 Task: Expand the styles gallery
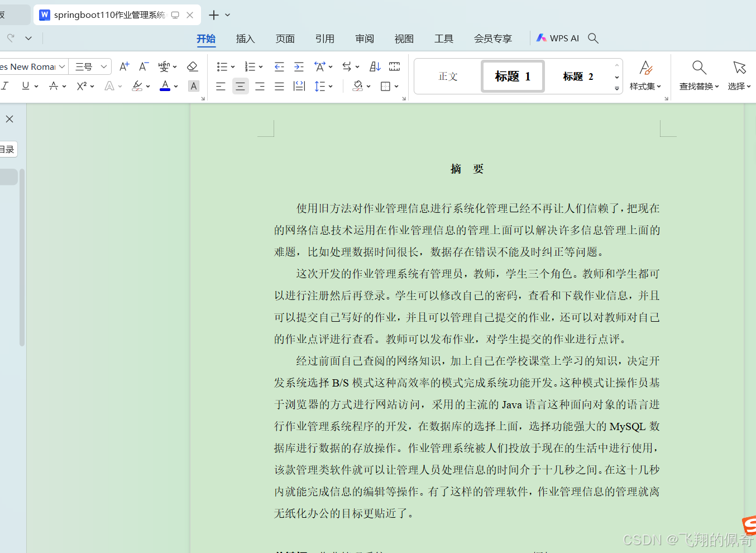point(617,88)
